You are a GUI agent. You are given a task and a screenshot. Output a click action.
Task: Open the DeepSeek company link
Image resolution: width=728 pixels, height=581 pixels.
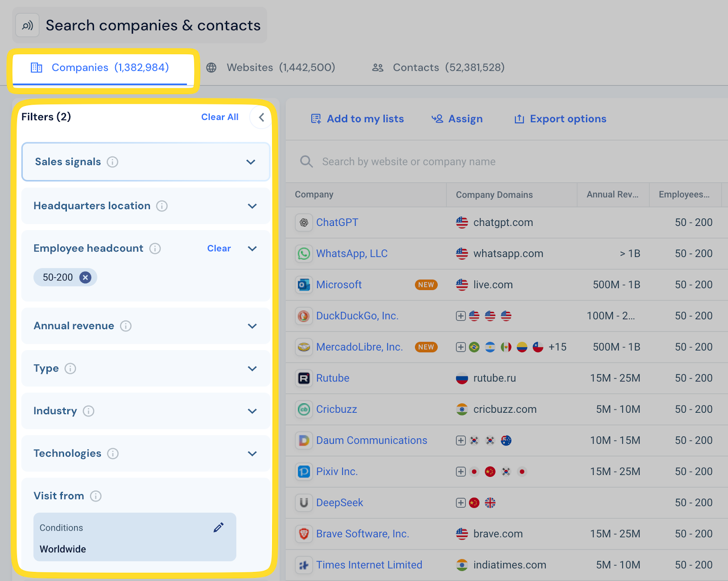pyautogui.click(x=339, y=503)
